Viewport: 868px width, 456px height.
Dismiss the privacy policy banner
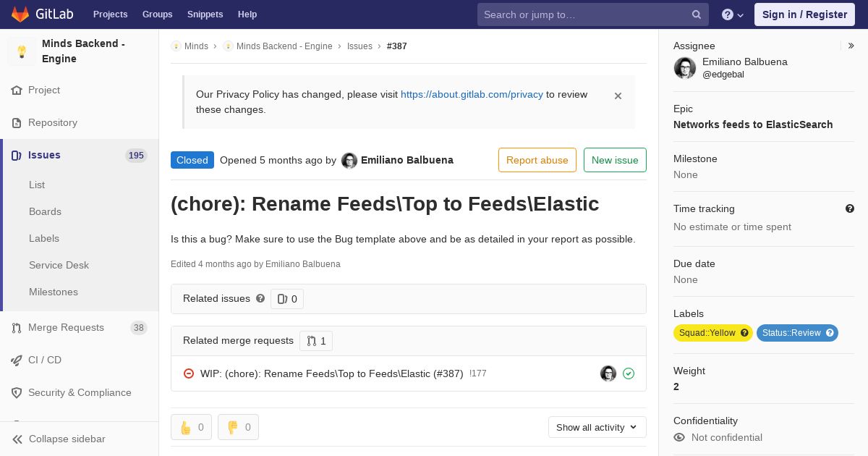[618, 96]
